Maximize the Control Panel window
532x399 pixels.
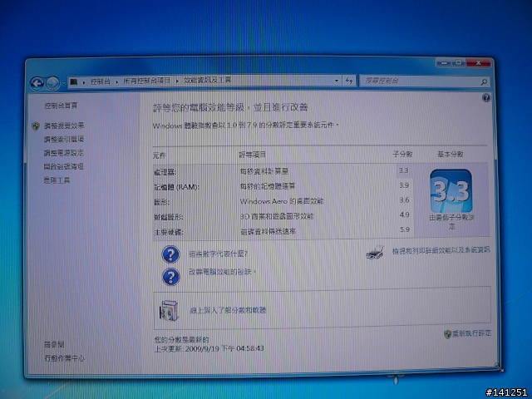coord(459,63)
